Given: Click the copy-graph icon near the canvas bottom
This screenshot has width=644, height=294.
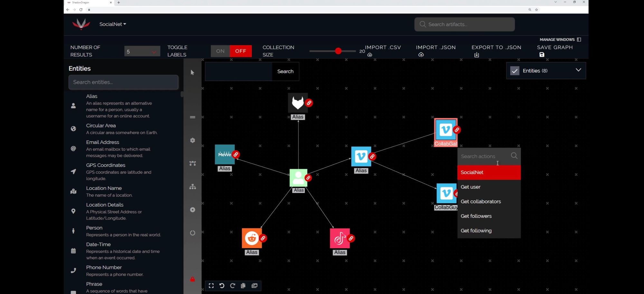Looking at the screenshot, I should pos(243,286).
